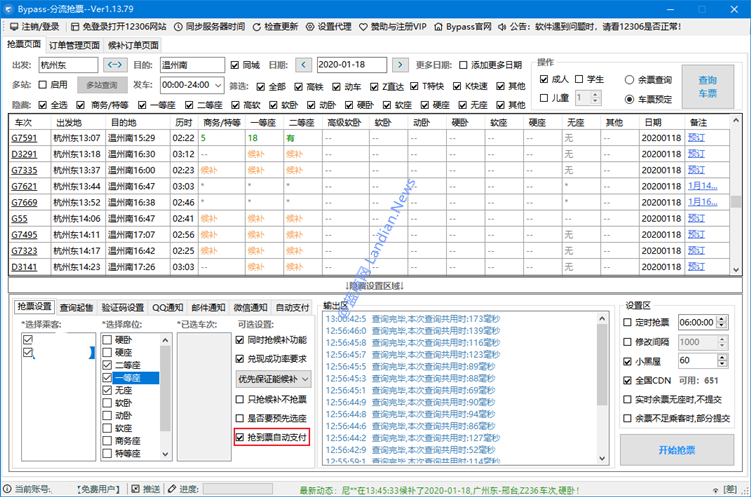This screenshot has width=751, height=497.
Task: Collapse panel via 隐藏设置区域 bar
Action: click(x=375, y=285)
